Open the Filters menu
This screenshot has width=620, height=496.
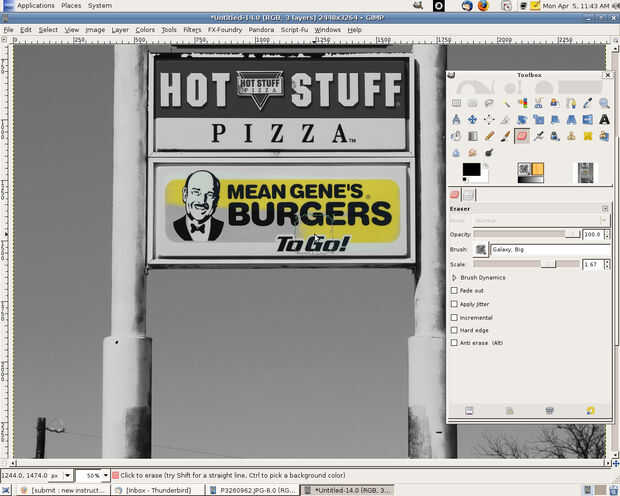(x=192, y=30)
